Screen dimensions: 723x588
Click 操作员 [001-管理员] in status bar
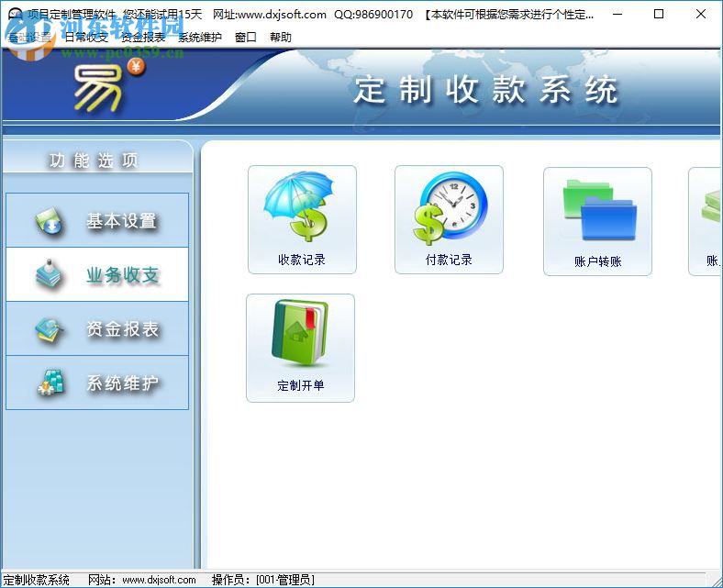262,580
